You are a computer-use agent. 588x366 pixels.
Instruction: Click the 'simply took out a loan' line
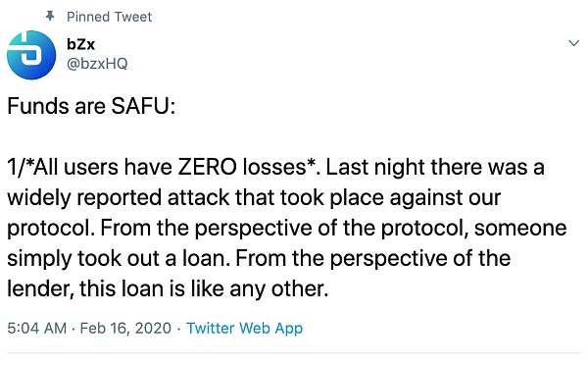coord(259,259)
